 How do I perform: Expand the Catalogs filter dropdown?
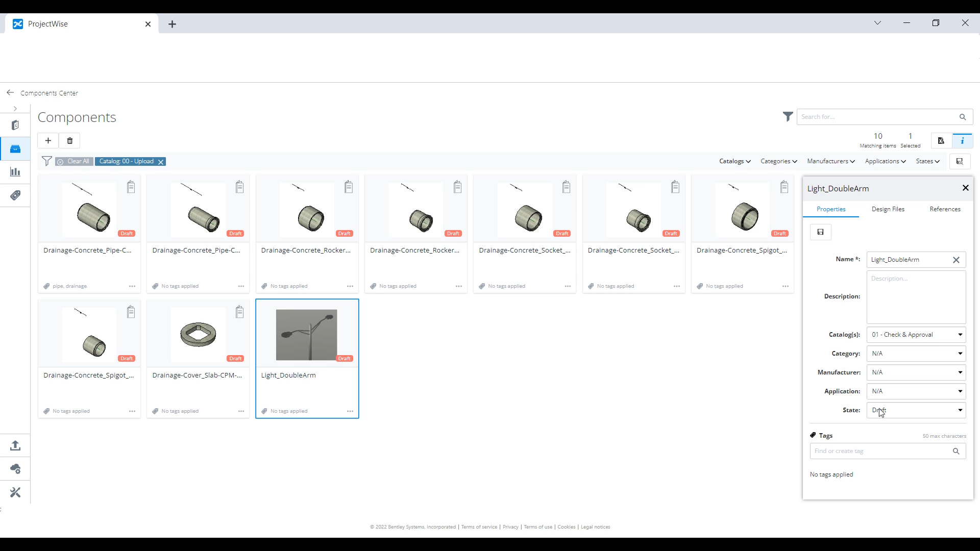734,161
